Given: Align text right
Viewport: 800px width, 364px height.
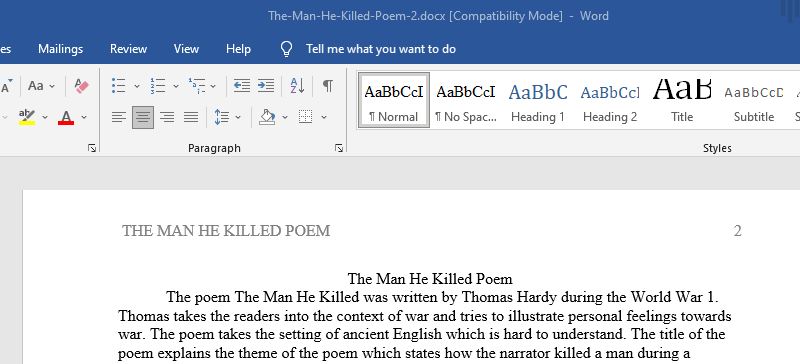Looking at the screenshot, I should point(167,117).
